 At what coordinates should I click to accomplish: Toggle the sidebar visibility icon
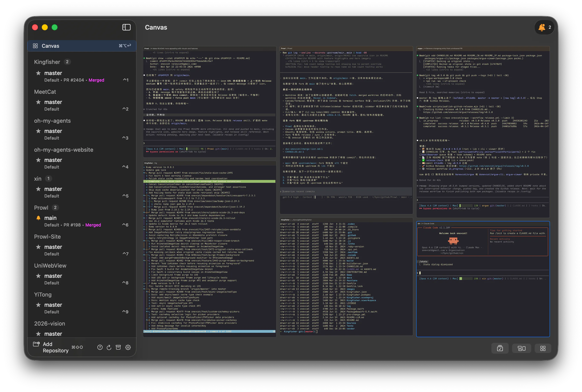click(x=127, y=27)
